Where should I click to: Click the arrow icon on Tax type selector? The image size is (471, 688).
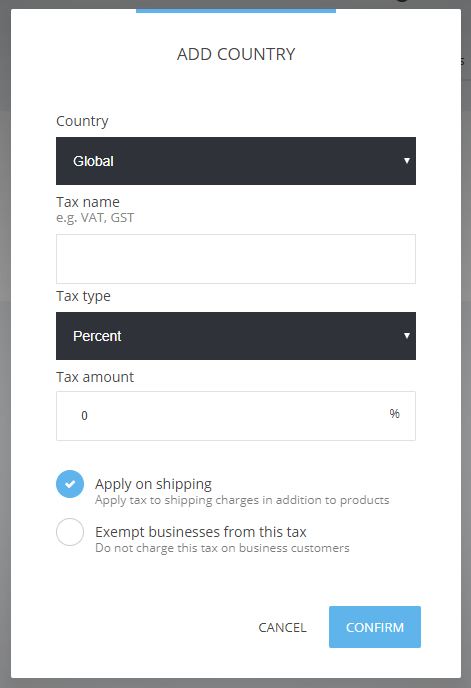407,336
